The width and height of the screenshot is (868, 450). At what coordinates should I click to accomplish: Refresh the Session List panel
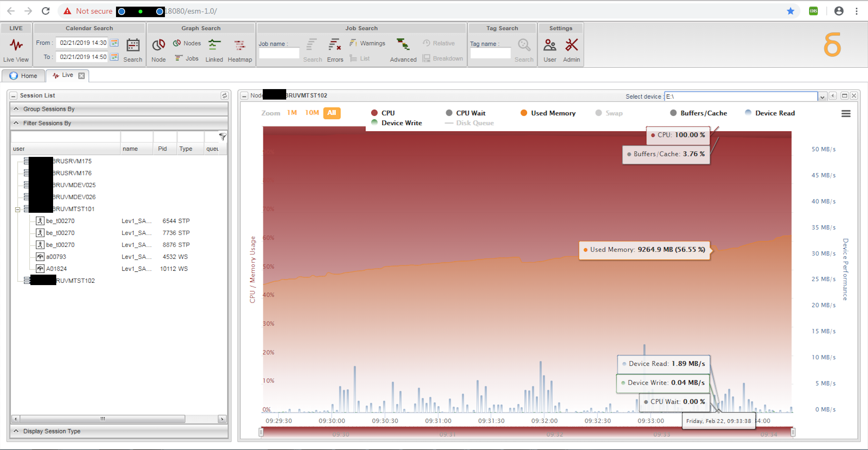[224, 95]
